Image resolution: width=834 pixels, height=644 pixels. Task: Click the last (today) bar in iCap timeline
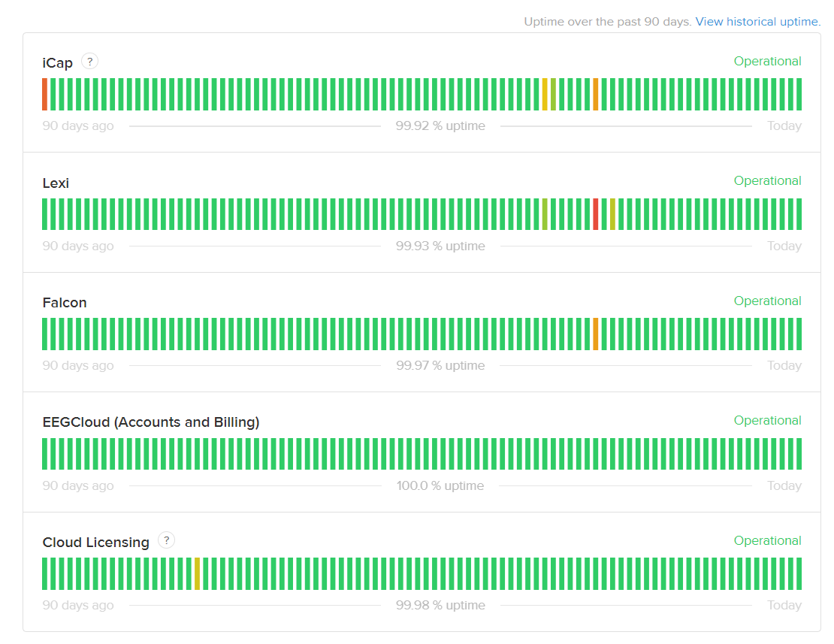(x=799, y=94)
